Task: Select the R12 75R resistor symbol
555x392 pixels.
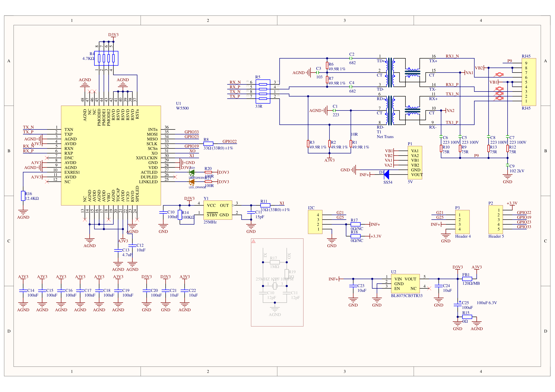Action: pos(508,148)
